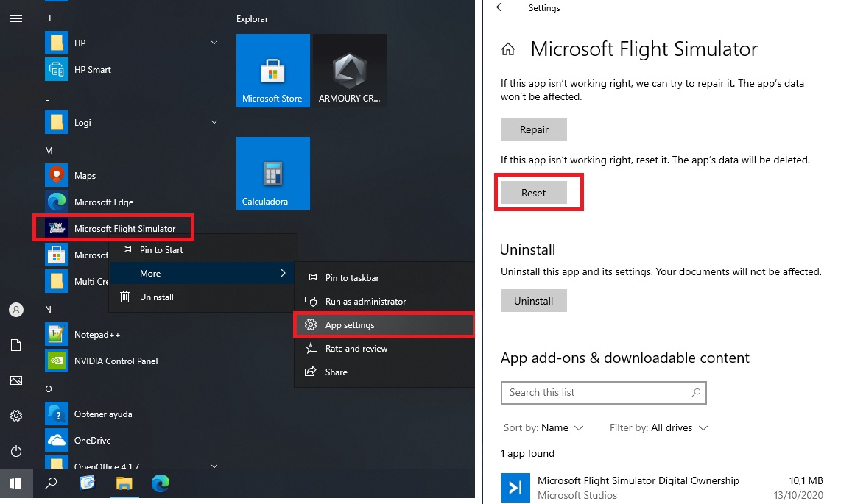
Task: Open the taskbar app next to search
Action: click(x=88, y=483)
